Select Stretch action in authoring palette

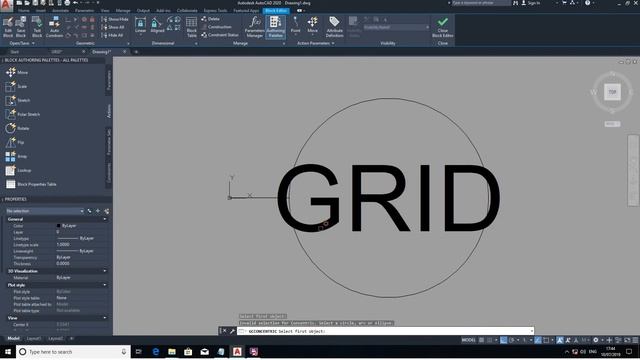click(18, 100)
